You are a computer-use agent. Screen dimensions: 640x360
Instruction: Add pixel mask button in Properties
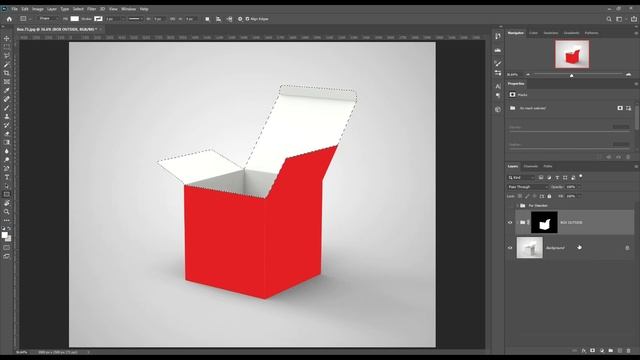(620, 108)
